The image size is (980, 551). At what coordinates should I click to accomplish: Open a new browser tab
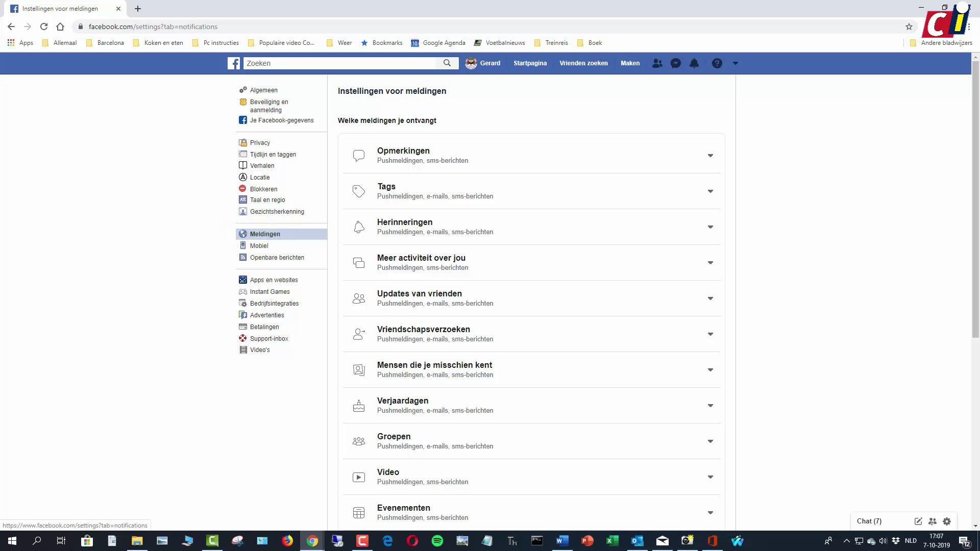(x=138, y=9)
